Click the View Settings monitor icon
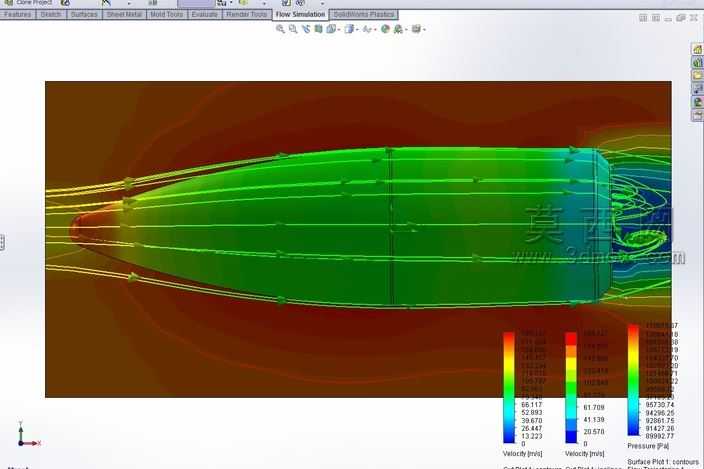 [416, 29]
